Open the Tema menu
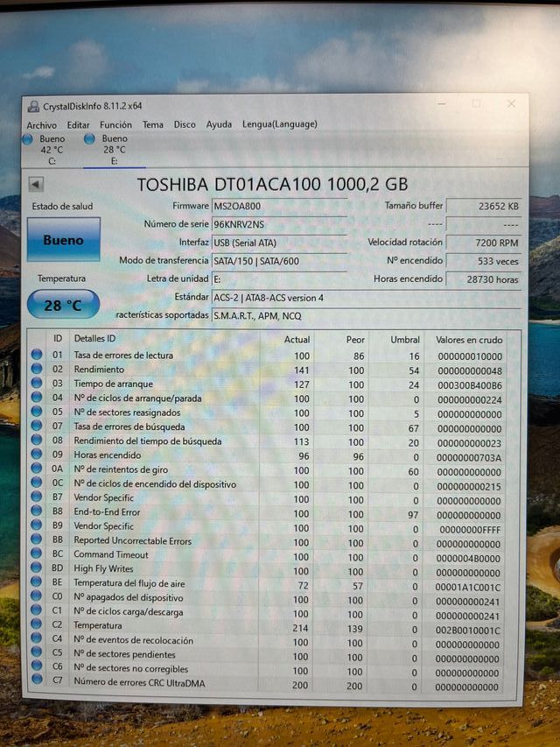The image size is (560, 747). point(153,124)
